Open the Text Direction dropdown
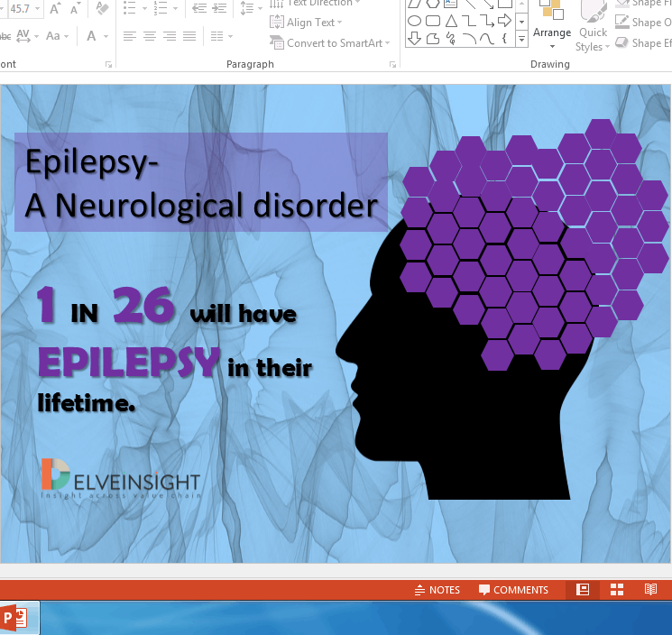This screenshot has width=672, height=635. click(315, 4)
